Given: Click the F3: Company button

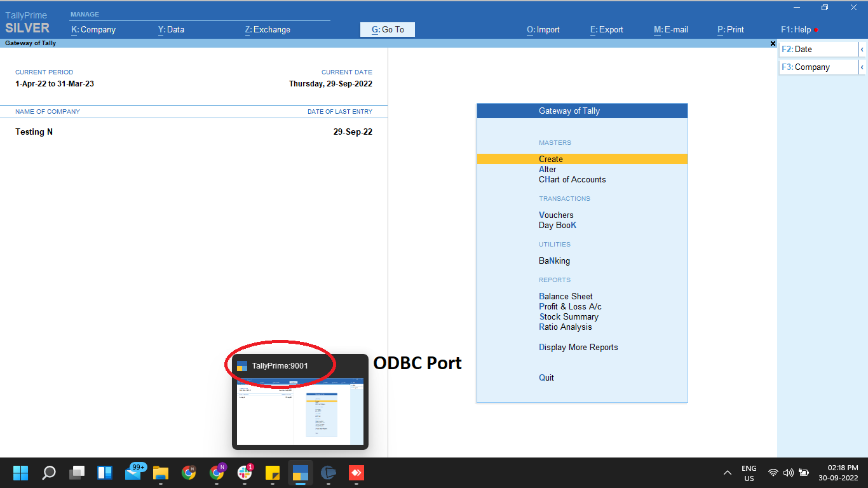Looking at the screenshot, I should (x=818, y=67).
